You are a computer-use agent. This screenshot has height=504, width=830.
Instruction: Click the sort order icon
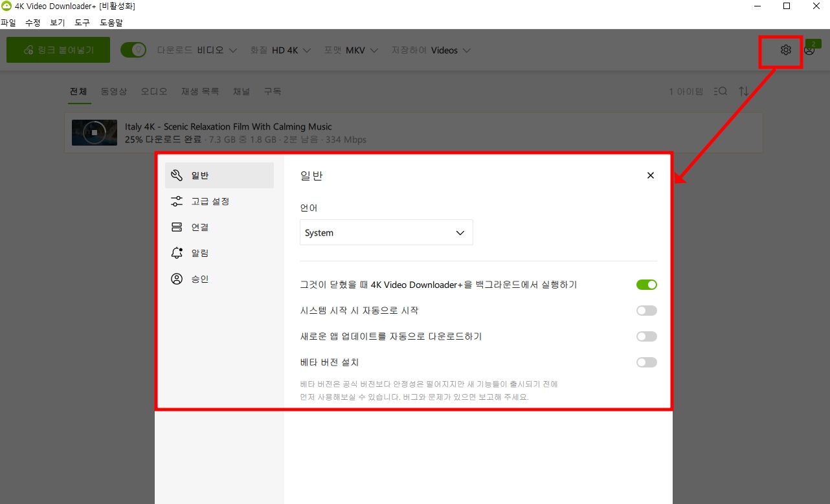(743, 91)
